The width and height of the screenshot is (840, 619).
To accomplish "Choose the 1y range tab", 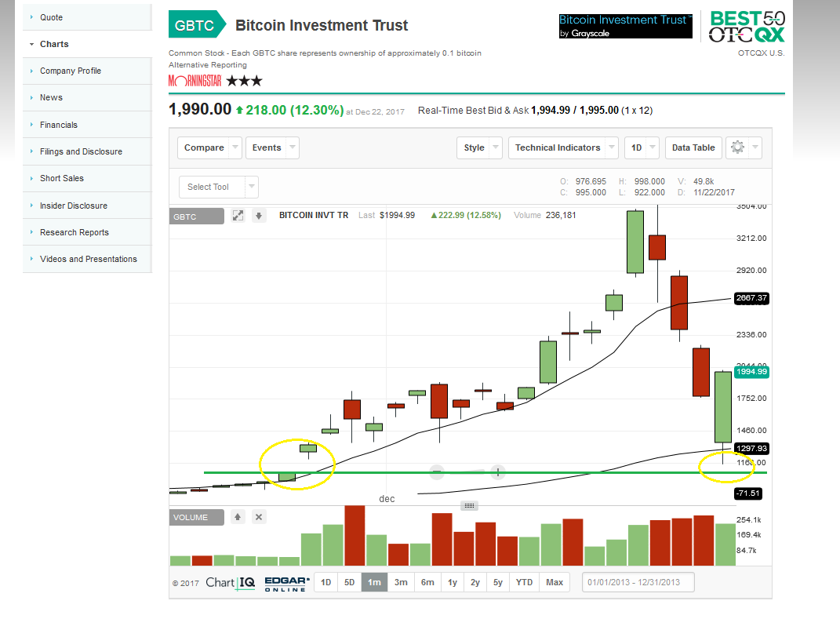I will click(453, 582).
